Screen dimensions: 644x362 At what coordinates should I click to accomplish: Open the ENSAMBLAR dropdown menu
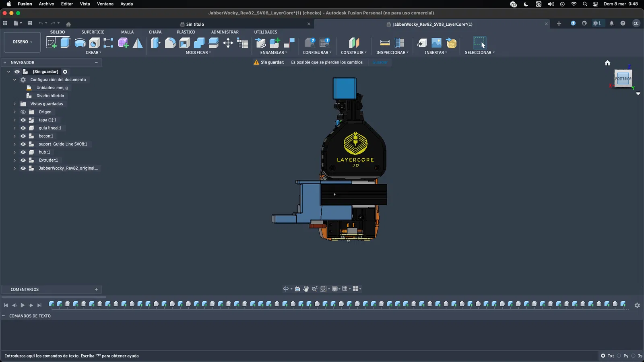274,53
